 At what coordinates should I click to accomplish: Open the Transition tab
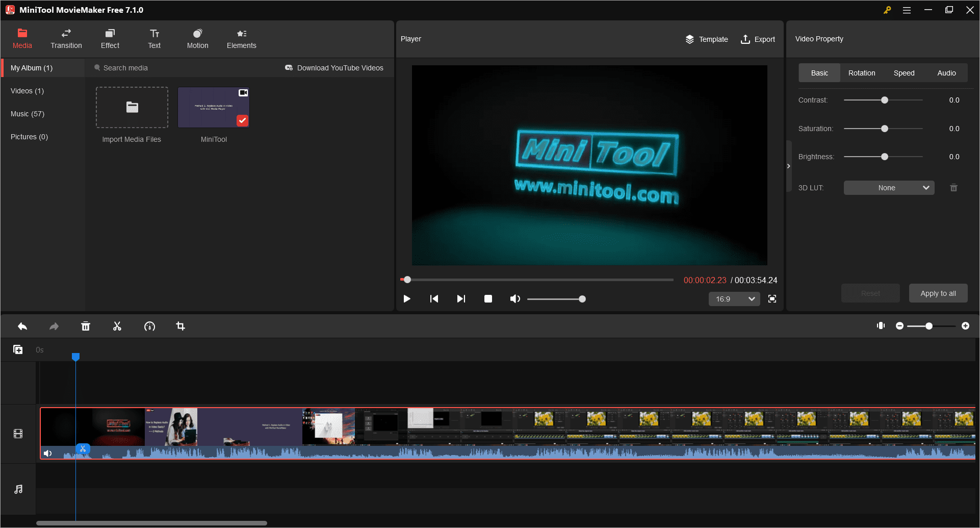point(66,39)
